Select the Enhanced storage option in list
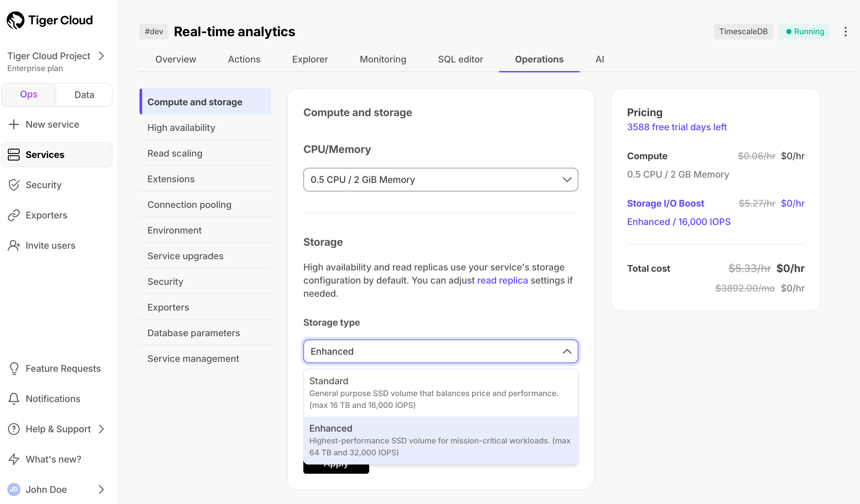860x504 pixels. tap(441, 440)
